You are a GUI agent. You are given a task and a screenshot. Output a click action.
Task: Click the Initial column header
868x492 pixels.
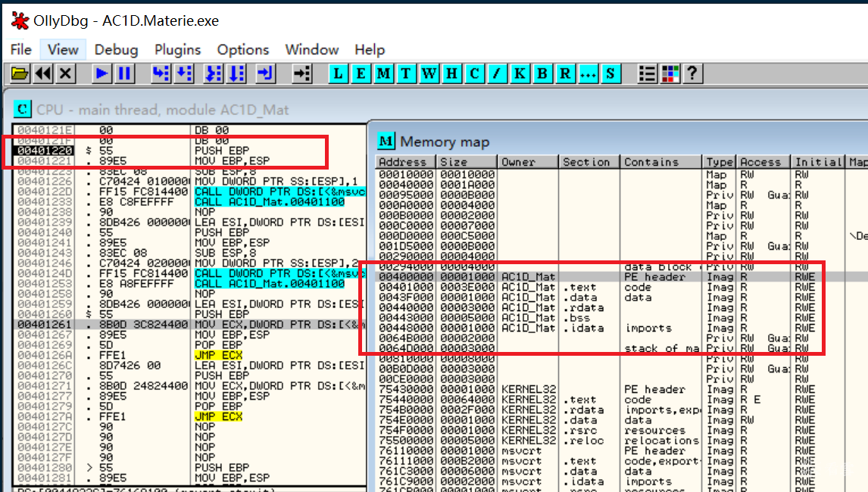(818, 162)
